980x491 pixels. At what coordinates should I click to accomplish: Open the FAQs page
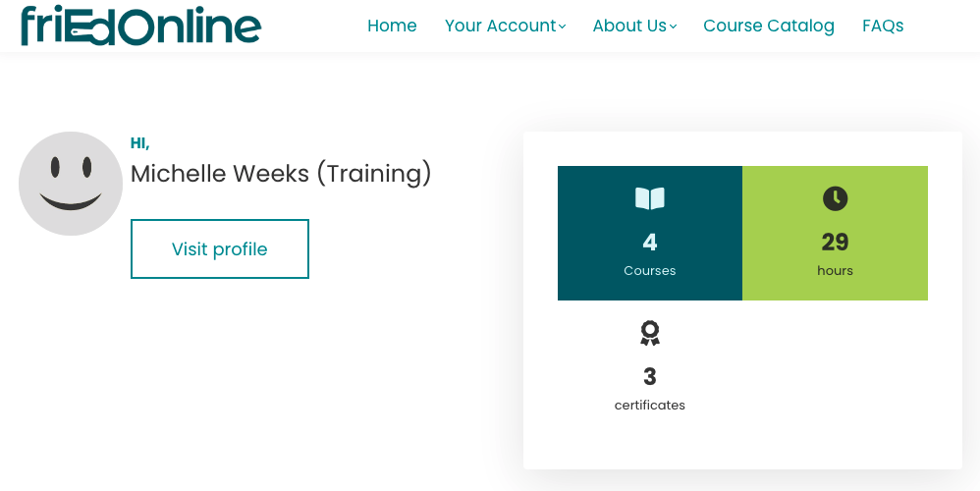tap(883, 26)
